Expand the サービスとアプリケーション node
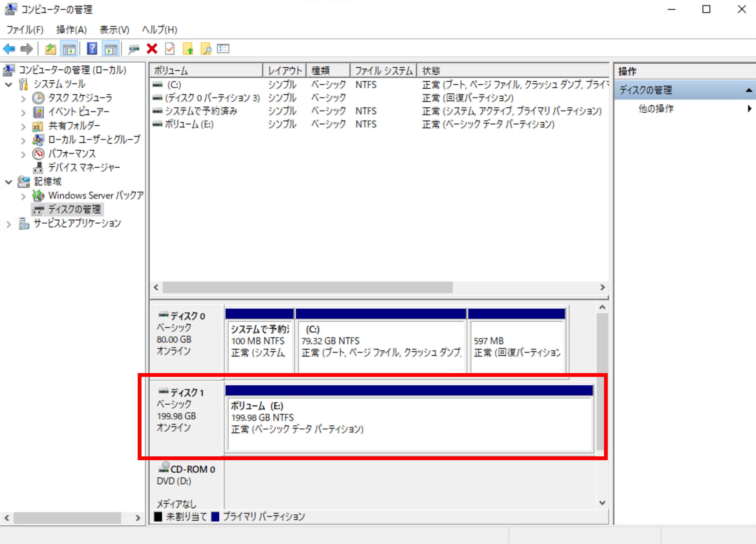The image size is (756, 544). (x=9, y=224)
